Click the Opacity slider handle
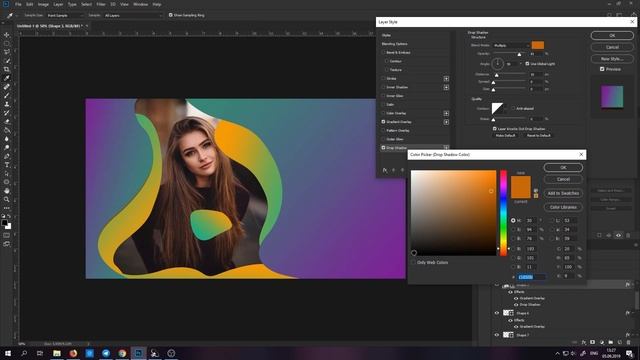The image size is (640, 360). 519,54
